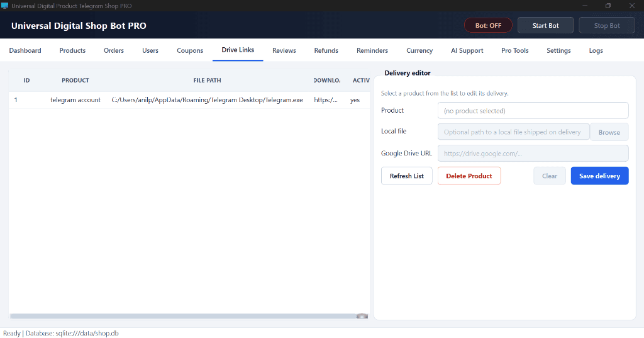
Task: Sort by the ID column header
Action: pos(26,81)
